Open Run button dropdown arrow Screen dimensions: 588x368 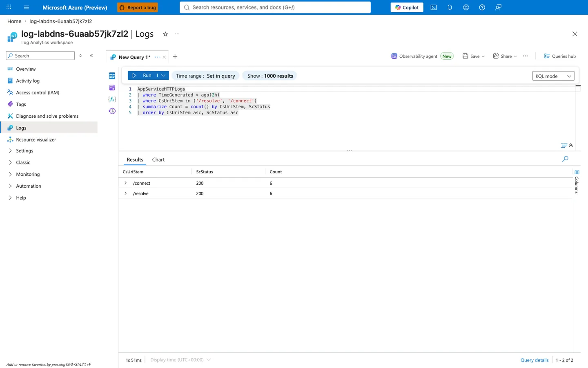[x=163, y=76]
